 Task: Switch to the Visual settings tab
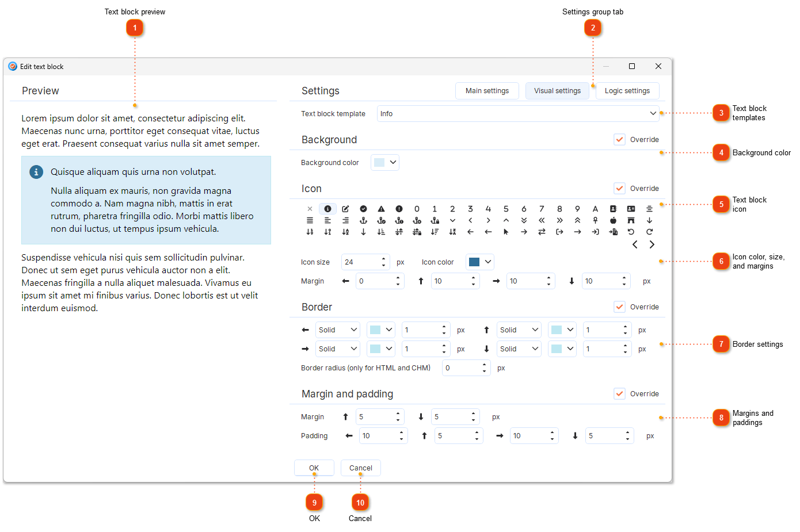pyautogui.click(x=557, y=91)
